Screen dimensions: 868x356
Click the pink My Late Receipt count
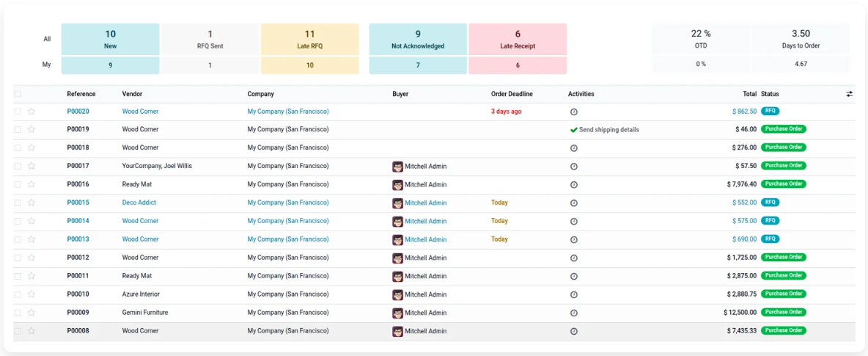(518, 65)
